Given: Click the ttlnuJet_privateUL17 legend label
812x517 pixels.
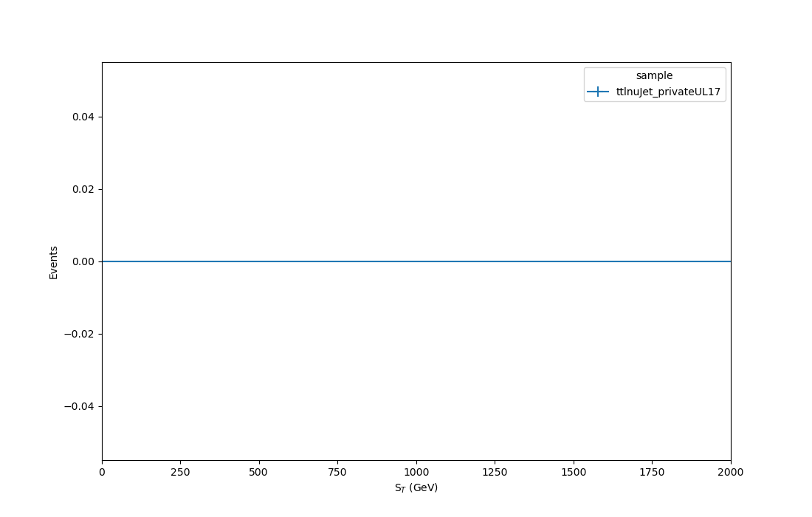Looking at the screenshot, I should pyautogui.click(x=668, y=92).
